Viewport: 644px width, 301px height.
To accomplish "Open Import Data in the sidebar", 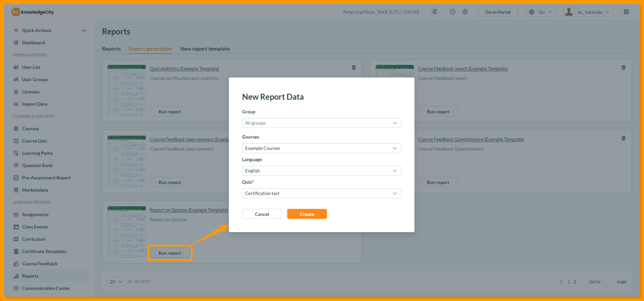I will [34, 104].
